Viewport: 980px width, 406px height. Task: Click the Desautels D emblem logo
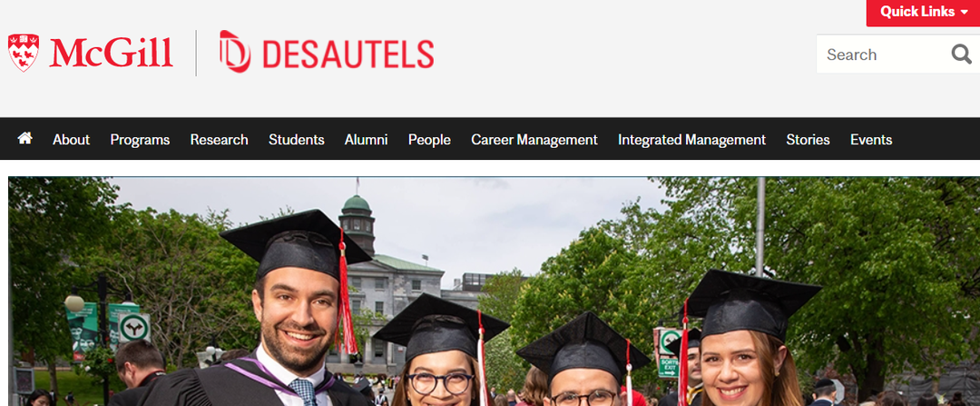[x=235, y=51]
